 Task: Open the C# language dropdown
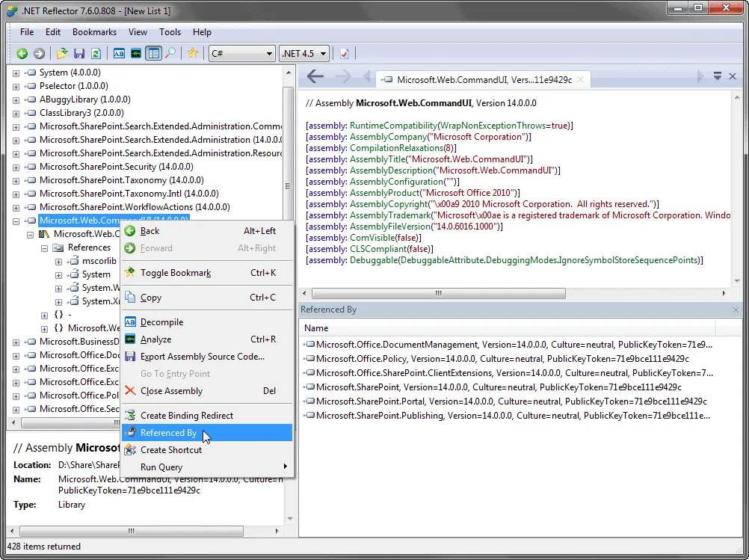[x=242, y=53]
